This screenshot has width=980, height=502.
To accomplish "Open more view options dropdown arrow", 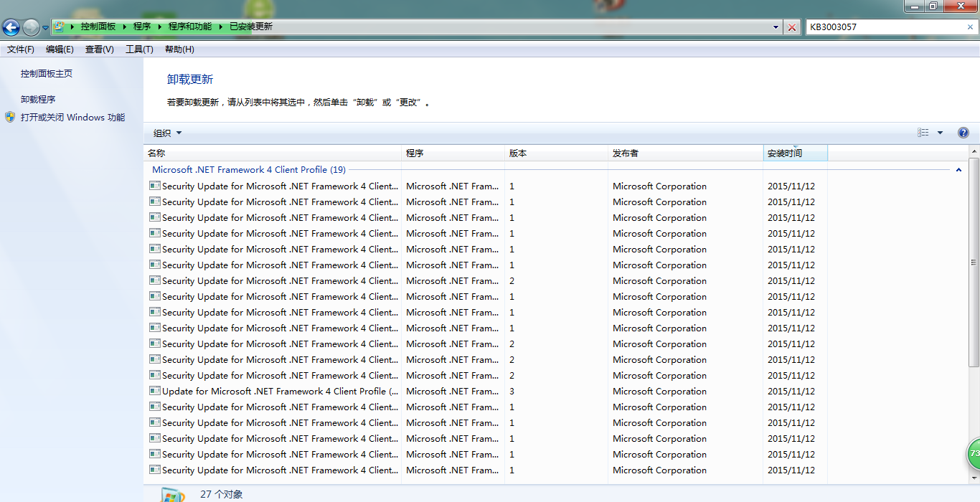I will pos(940,133).
